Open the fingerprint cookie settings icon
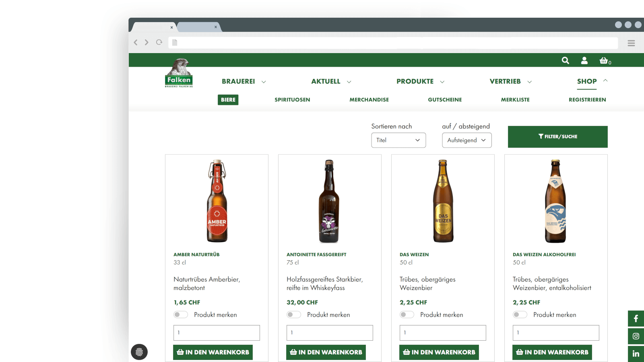Screen dimensions: 644x362 coord(139,352)
